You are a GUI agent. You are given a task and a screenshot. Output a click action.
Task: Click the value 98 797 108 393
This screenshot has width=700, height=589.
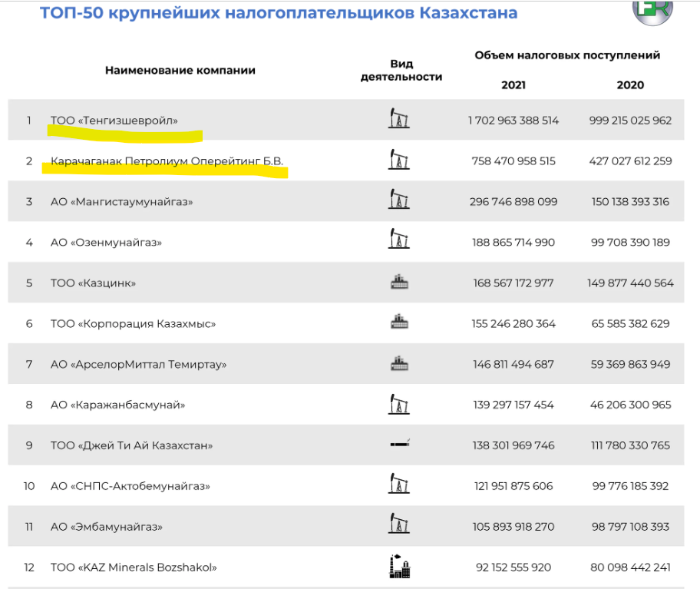pyautogui.click(x=630, y=527)
